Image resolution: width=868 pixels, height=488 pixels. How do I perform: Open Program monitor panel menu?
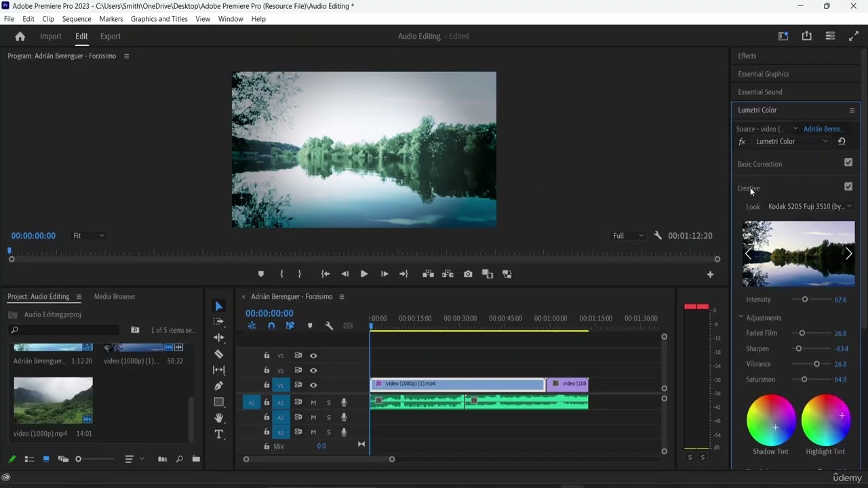(x=126, y=56)
